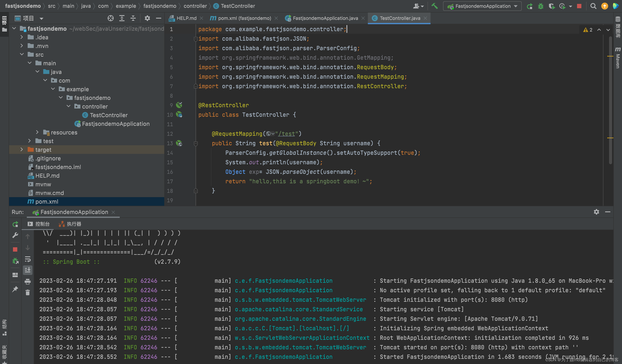The height and width of the screenshot is (364, 622).
Task: Toggle the Structure side tool window
Action: click(4, 327)
